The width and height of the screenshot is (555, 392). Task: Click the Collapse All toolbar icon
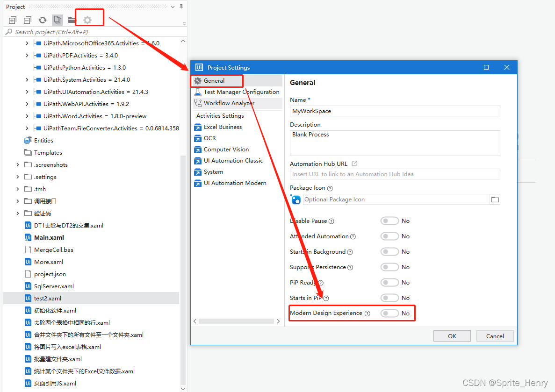(27, 20)
